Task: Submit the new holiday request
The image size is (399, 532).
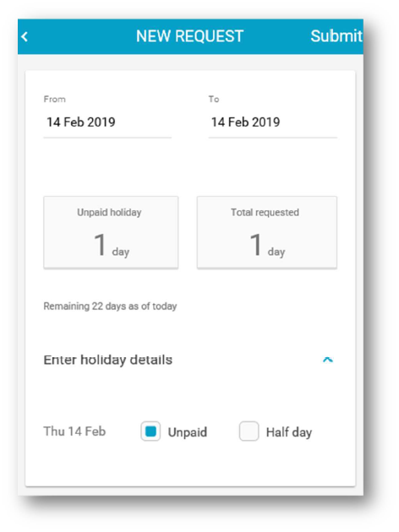Action: click(336, 36)
